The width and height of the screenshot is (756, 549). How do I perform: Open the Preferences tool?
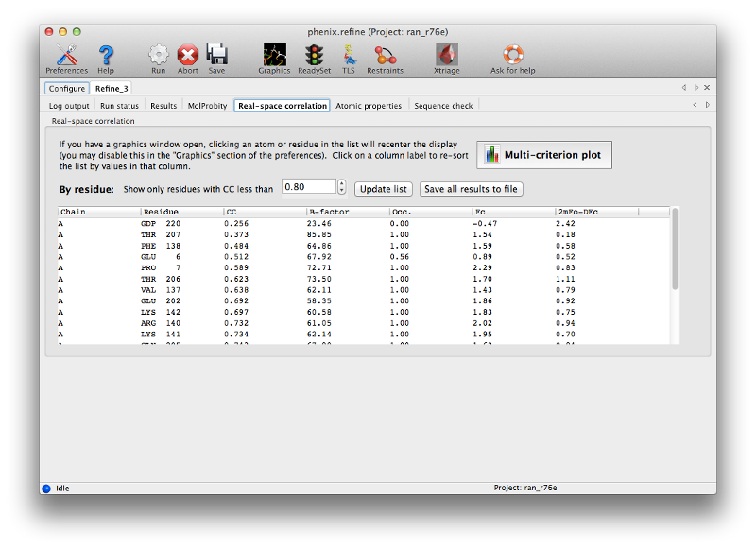(66, 57)
